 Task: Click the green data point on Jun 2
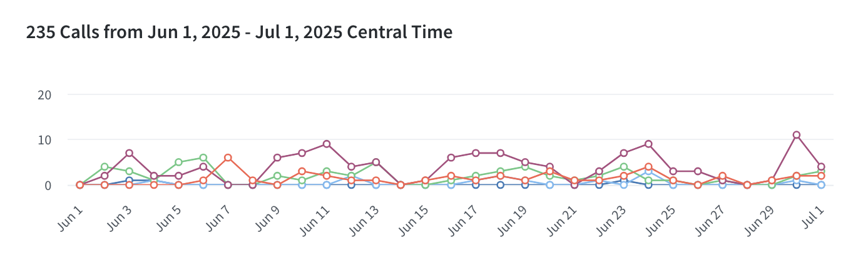pos(105,167)
